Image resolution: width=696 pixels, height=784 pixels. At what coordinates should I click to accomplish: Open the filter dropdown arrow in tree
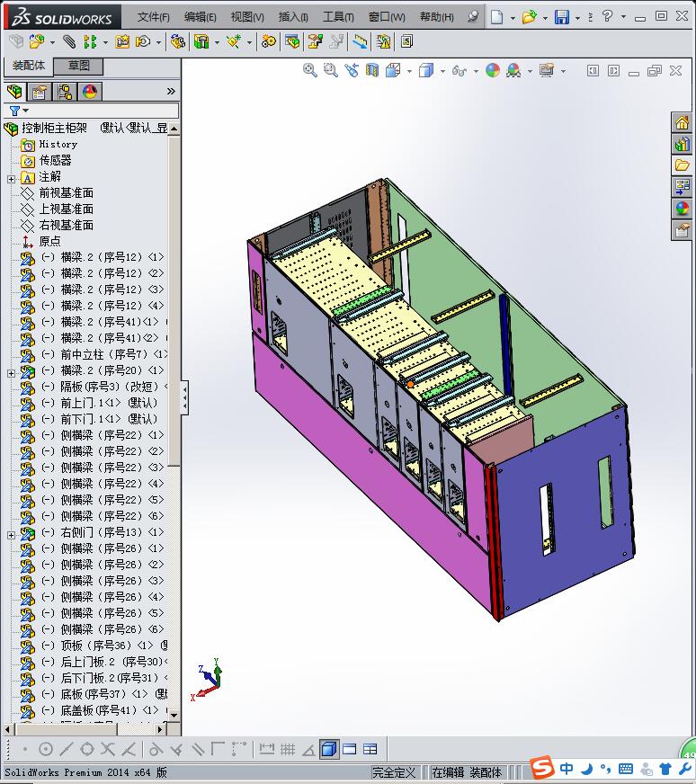[26, 111]
